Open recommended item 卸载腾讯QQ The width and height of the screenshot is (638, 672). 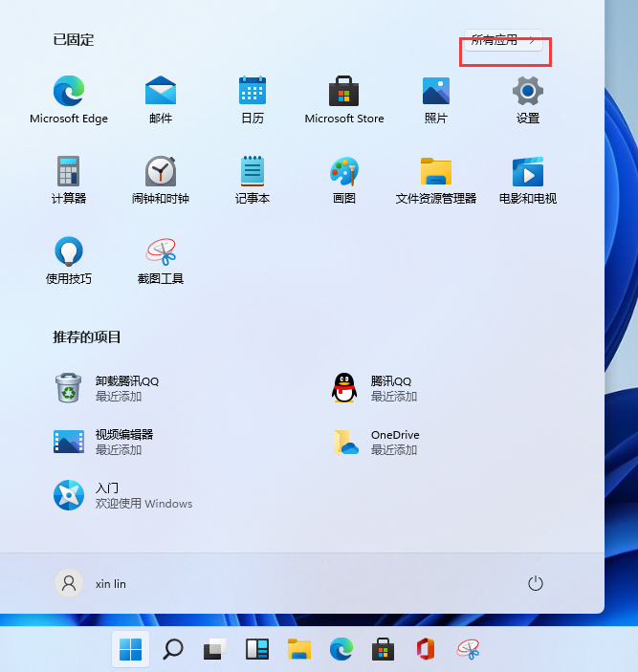click(x=106, y=388)
